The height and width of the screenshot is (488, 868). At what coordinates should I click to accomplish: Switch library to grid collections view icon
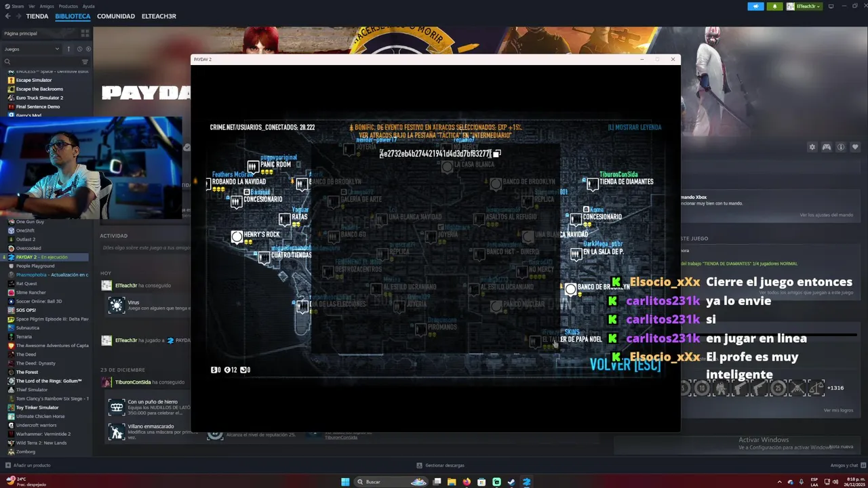85,33
